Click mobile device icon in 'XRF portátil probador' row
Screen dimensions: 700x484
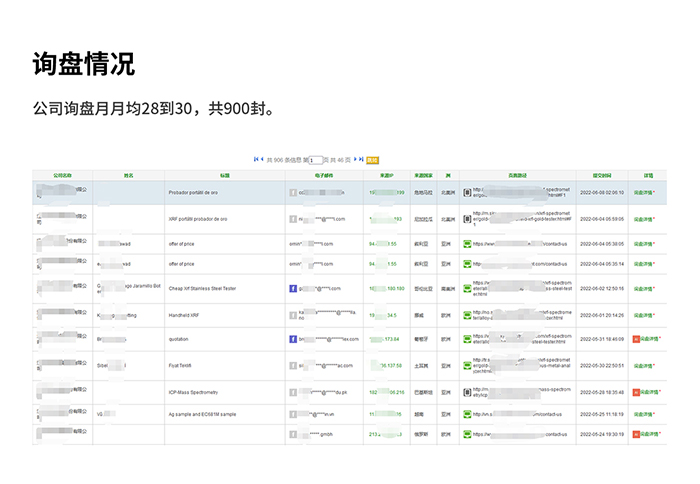467,219
